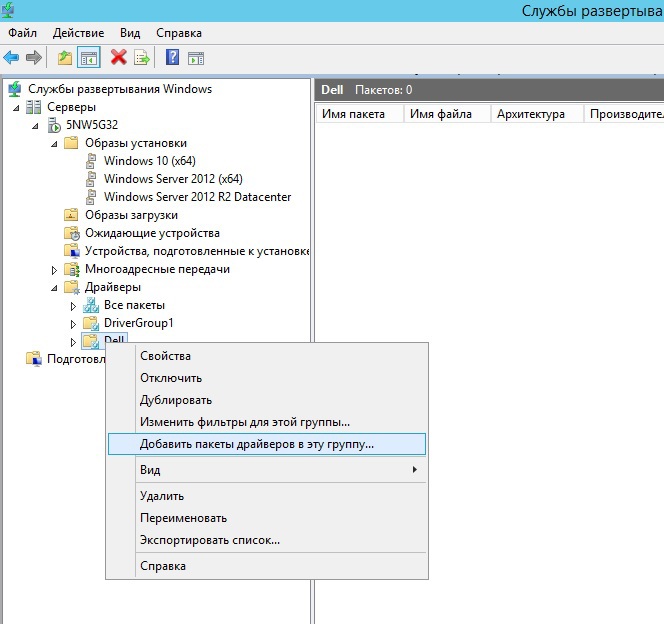Image resolution: width=664 pixels, height=624 pixels.
Task: Click the Драйверы folder icon
Action: (72, 287)
